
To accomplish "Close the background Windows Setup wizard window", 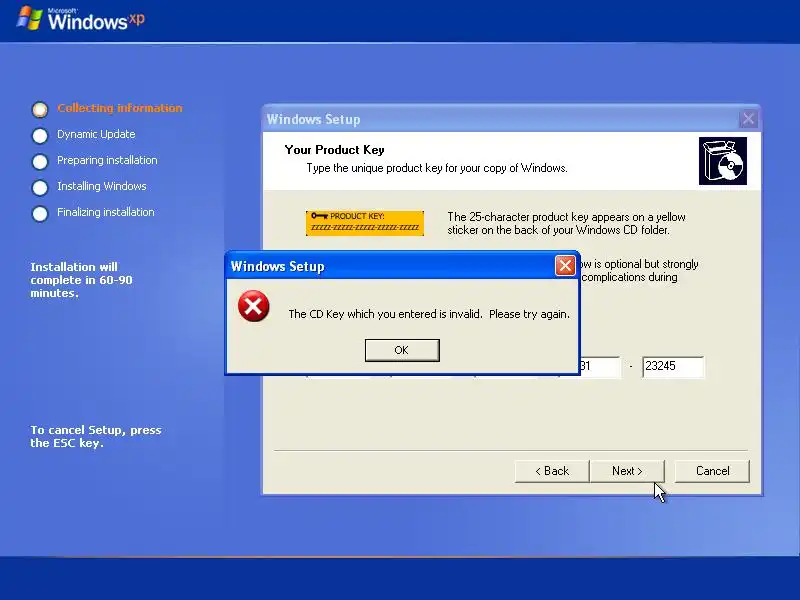I will pyautogui.click(x=748, y=119).
